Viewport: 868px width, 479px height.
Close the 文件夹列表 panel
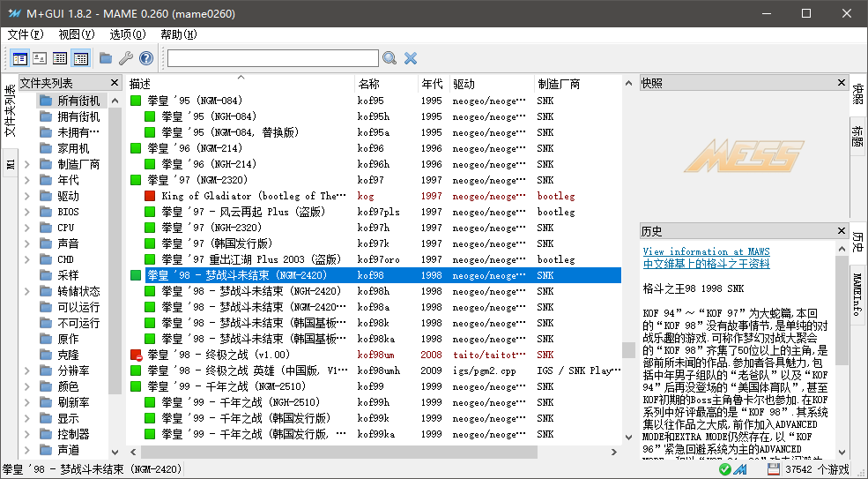tap(115, 83)
